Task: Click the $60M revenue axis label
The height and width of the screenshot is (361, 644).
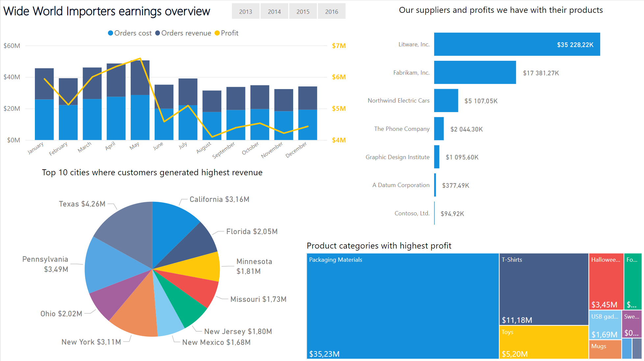Action: 12,46
